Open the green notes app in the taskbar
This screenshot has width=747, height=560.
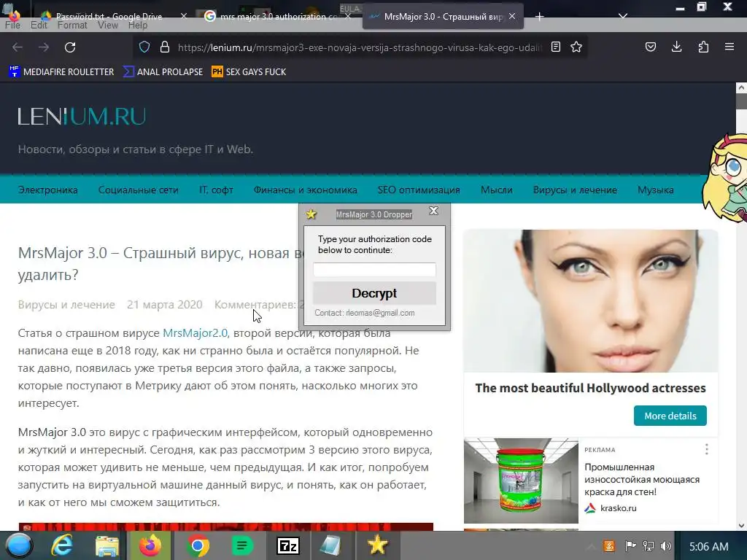[242, 545]
